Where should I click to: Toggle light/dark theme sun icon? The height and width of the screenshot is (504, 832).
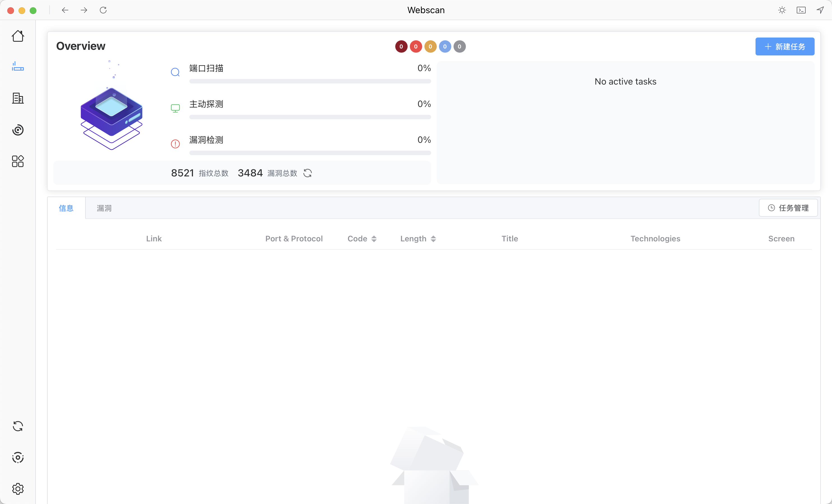[x=782, y=10]
